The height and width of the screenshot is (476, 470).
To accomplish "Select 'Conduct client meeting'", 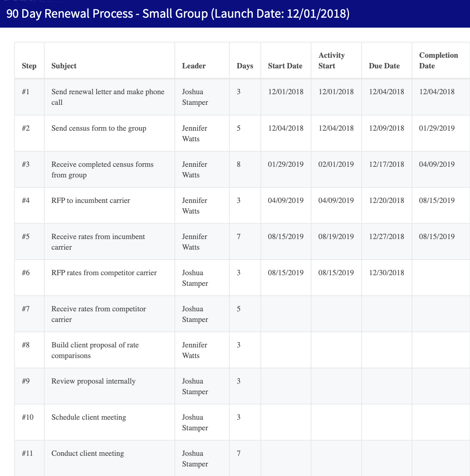I will click(x=88, y=453).
